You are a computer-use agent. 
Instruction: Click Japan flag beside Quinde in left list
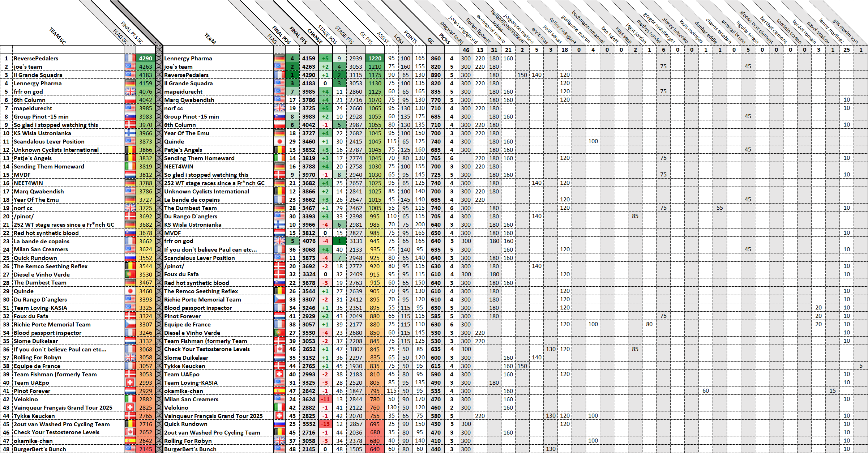click(130, 291)
